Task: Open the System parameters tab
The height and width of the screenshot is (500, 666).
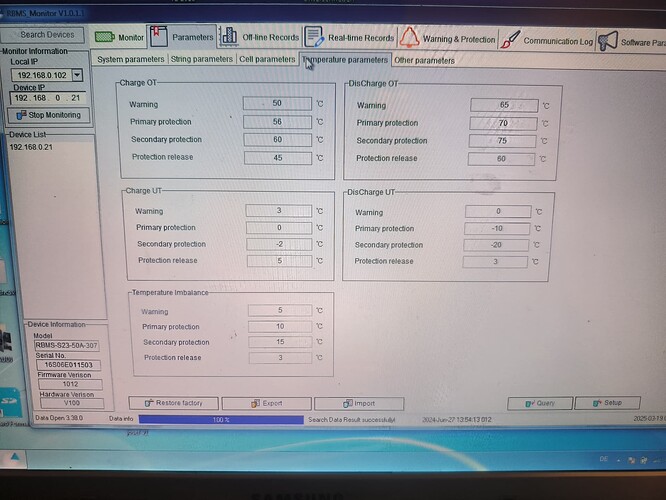Action: pyautogui.click(x=130, y=59)
